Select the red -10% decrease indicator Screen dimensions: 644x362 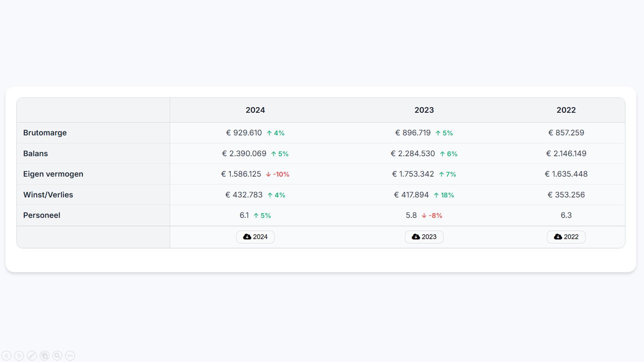(277, 174)
